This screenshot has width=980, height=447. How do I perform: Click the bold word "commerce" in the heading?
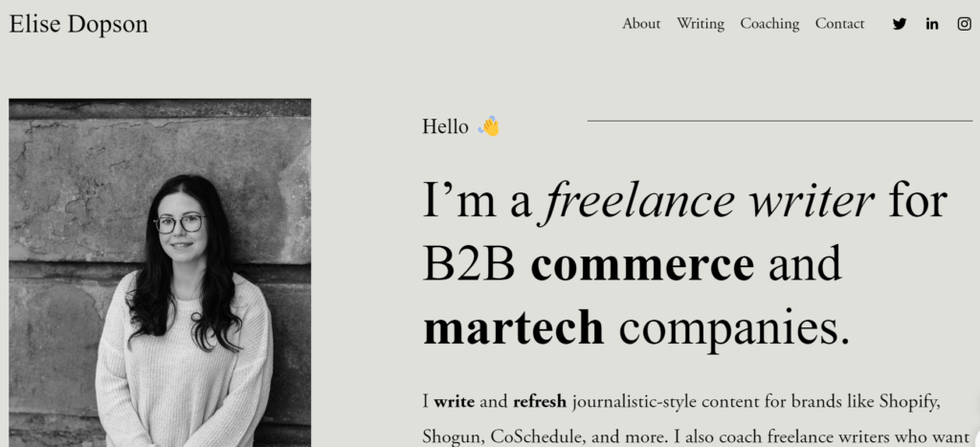coord(642,265)
